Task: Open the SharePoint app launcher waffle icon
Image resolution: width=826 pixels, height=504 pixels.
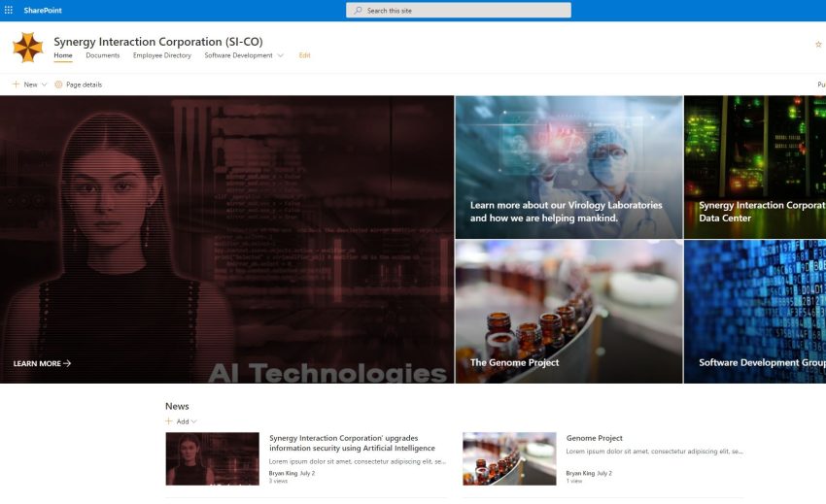Action: [9, 10]
